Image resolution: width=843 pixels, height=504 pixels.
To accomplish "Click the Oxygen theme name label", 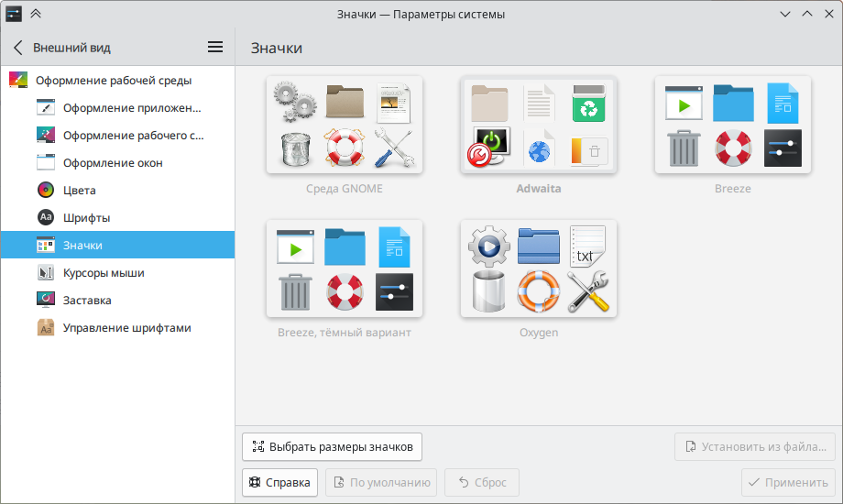I will coord(538,333).
